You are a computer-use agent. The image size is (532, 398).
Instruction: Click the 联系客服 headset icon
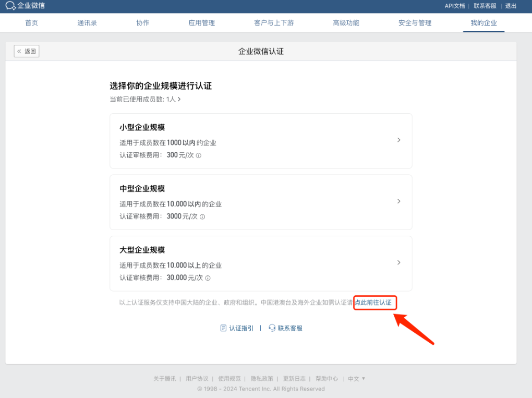(x=272, y=328)
